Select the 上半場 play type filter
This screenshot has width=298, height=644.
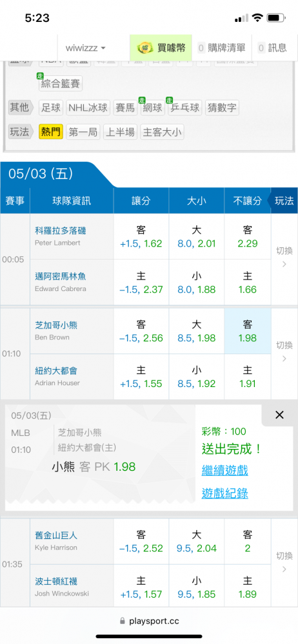[120, 132]
